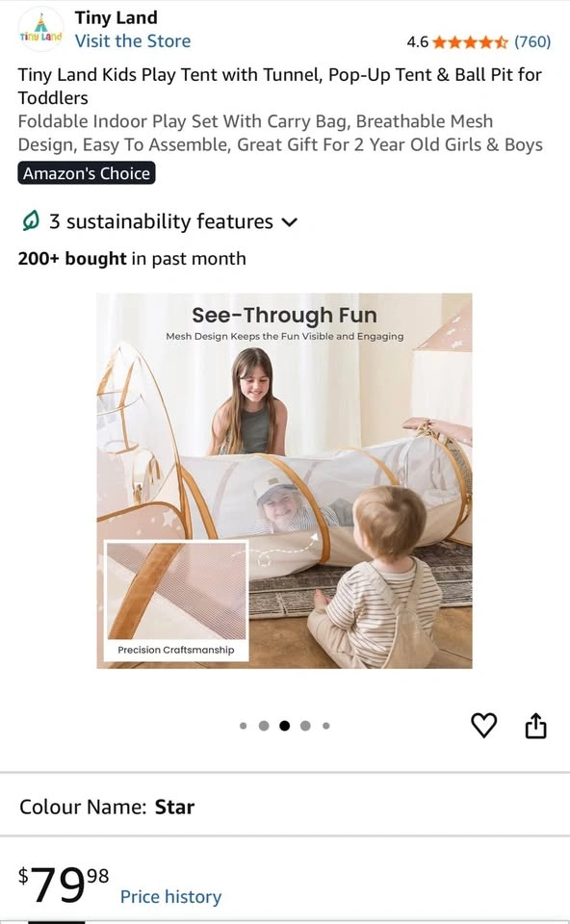Click the green sustainability leaf icon
The image size is (570, 924).
[31, 221]
